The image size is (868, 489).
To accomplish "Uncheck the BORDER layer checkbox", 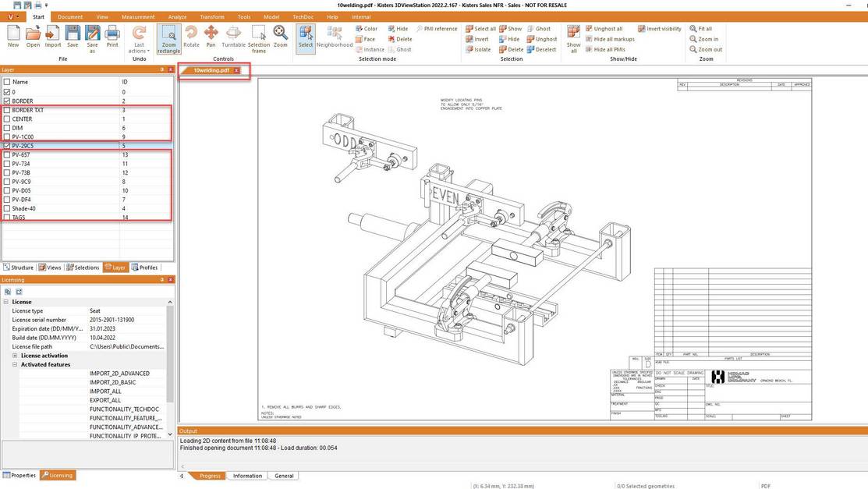I will pos(7,101).
